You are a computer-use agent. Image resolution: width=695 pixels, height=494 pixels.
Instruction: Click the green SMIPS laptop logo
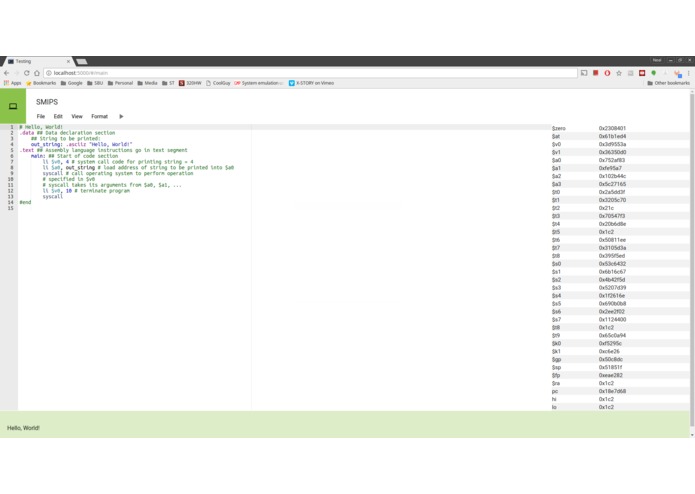pyautogui.click(x=13, y=106)
